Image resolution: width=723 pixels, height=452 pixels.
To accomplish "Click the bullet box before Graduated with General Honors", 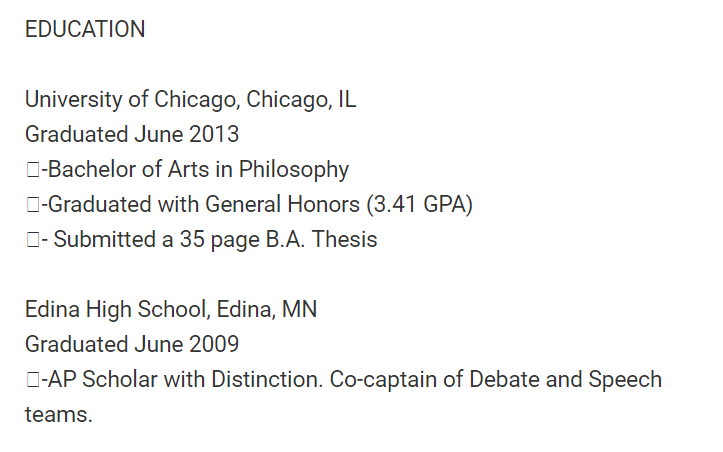I will 33,205.
